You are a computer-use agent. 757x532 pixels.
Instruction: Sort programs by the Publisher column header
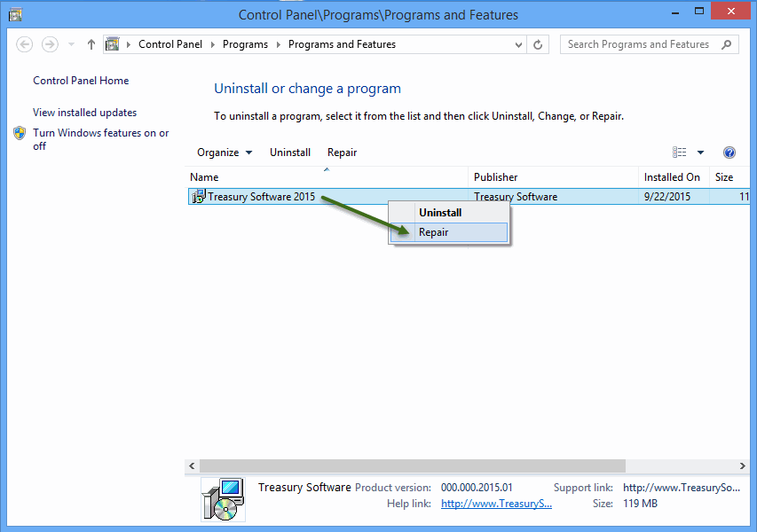[x=495, y=176]
